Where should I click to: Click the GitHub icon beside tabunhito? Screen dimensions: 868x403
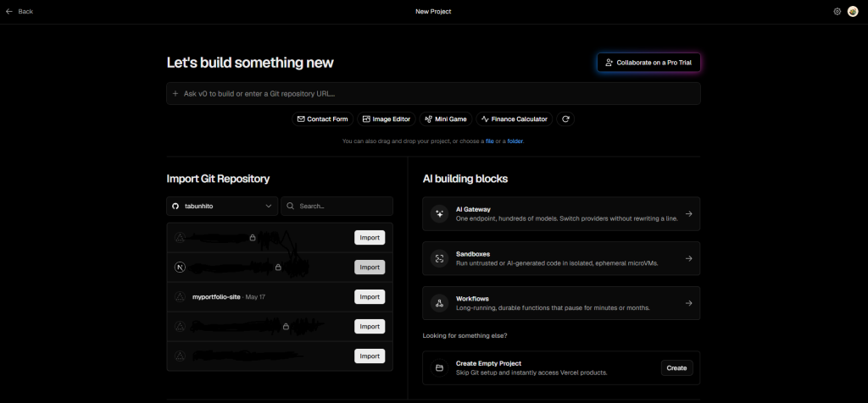coord(175,207)
